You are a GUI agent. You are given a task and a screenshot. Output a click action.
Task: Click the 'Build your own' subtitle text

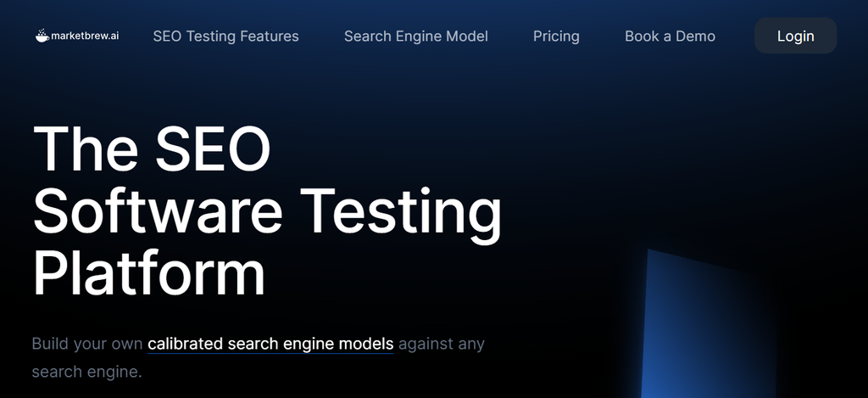pos(86,345)
